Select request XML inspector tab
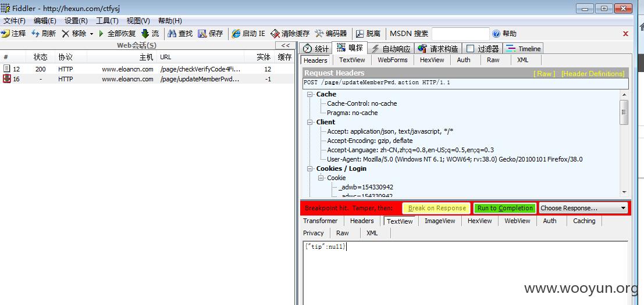The image size is (644, 305). tap(523, 60)
